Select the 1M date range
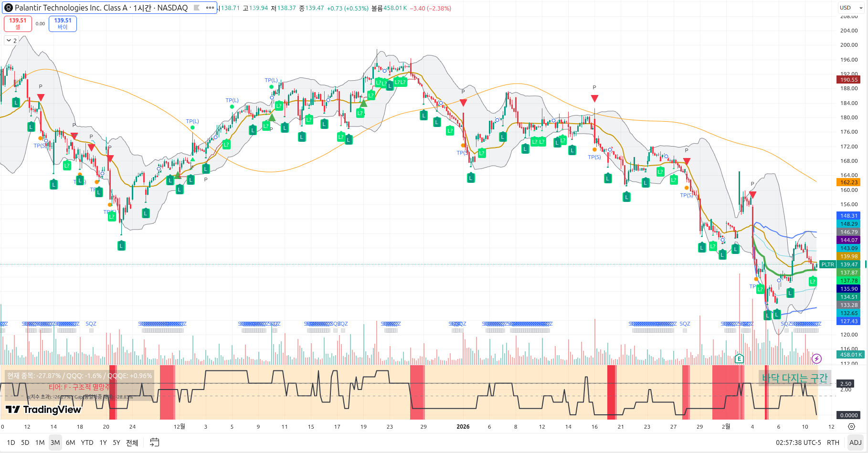The image size is (868, 453). 40,442
